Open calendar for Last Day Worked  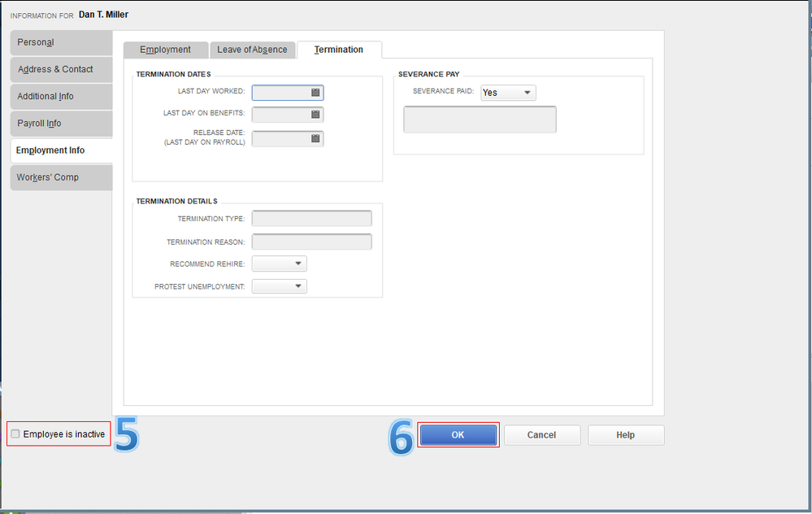[x=315, y=93]
